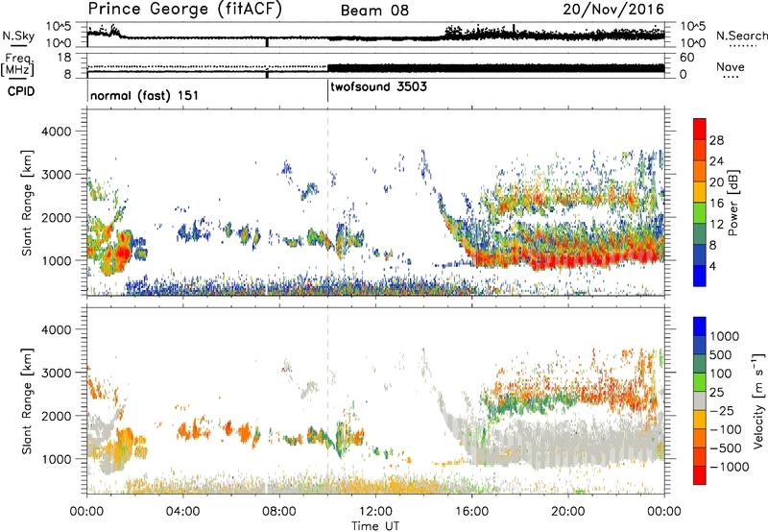
Task: Click the 2000 tick on the velocity panel axis
Action: 56,416
